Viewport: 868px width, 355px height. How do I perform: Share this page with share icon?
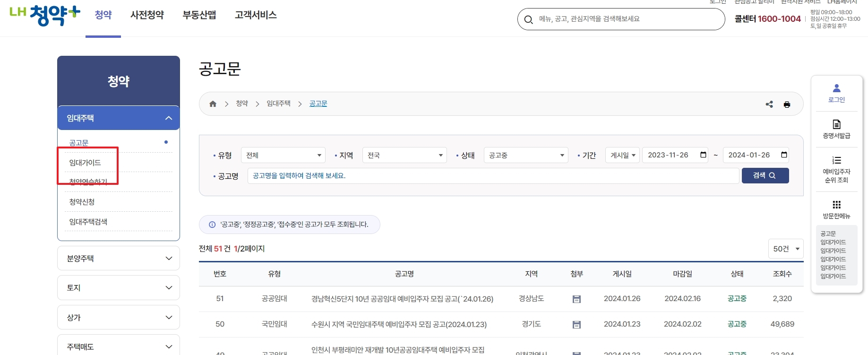(769, 104)
